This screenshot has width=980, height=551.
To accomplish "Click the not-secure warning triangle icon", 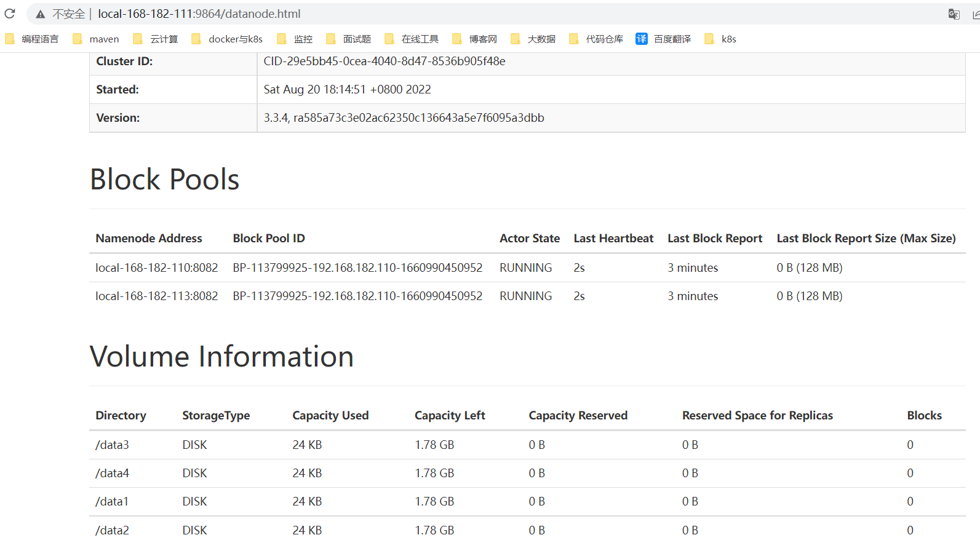I will tap(41, 14).
